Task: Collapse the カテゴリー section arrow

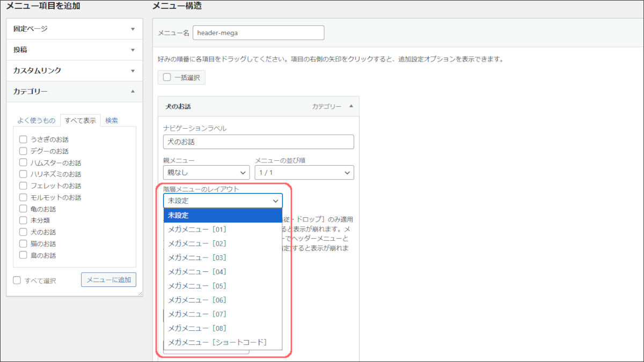Action: 133,92
